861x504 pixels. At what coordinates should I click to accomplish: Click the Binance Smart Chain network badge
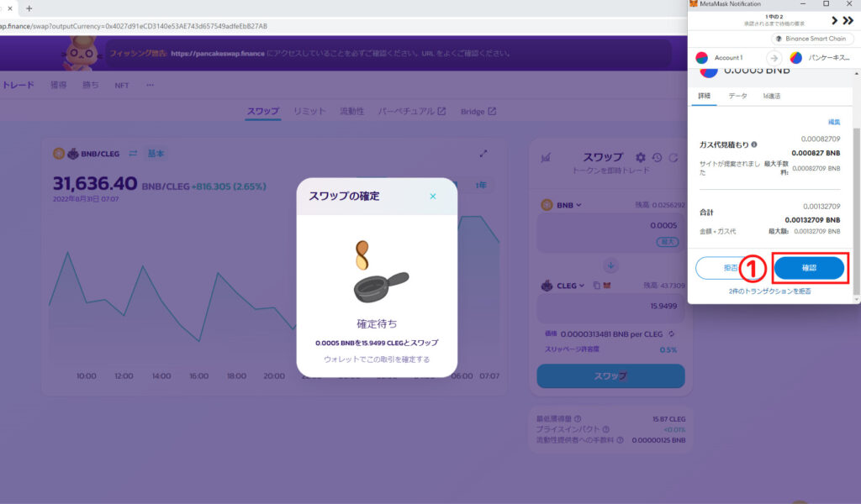point(813,39)
